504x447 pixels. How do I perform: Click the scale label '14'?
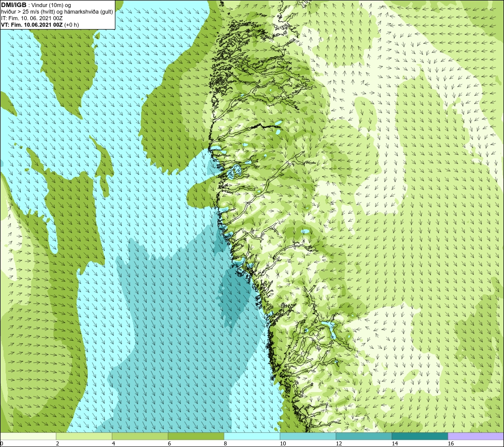(395, 443)
